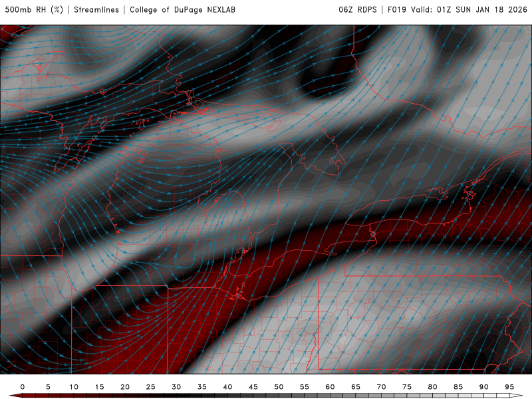The width and height of the screenshot is (532, 399).
Task: Click the "Valid: 01Z SUN JAN 18 2026" text
Action: [469, 10]
